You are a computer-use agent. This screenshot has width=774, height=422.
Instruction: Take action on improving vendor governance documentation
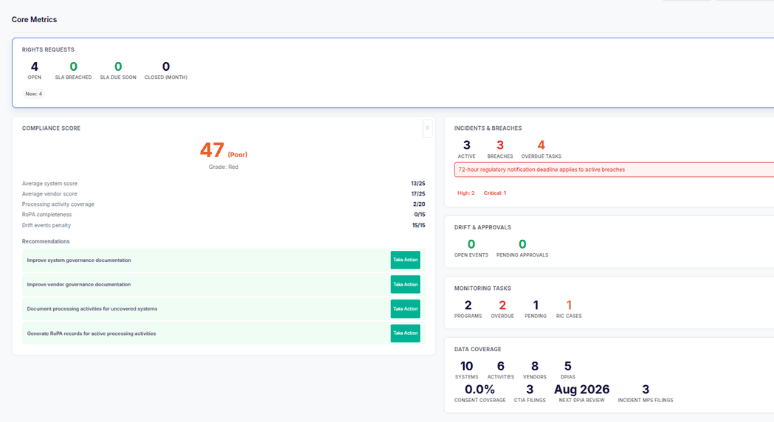[x=405, y=284]
